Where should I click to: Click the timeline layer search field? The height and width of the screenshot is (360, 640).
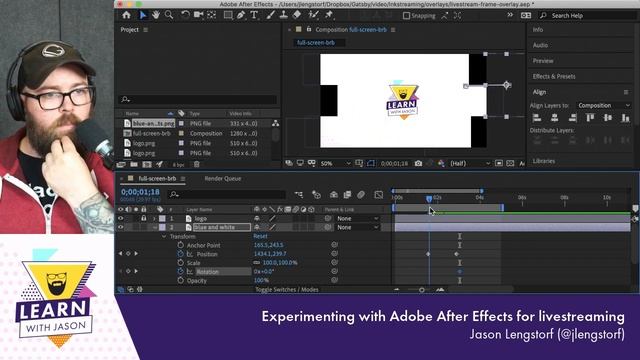pos(227,195)
